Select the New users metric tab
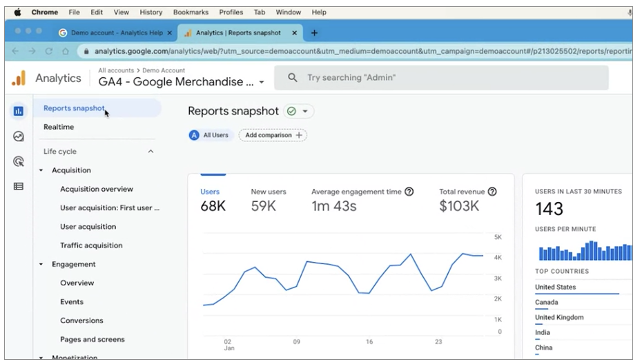Image resolution: width=642 pixels, height=364 pixels. click(269, 201)
